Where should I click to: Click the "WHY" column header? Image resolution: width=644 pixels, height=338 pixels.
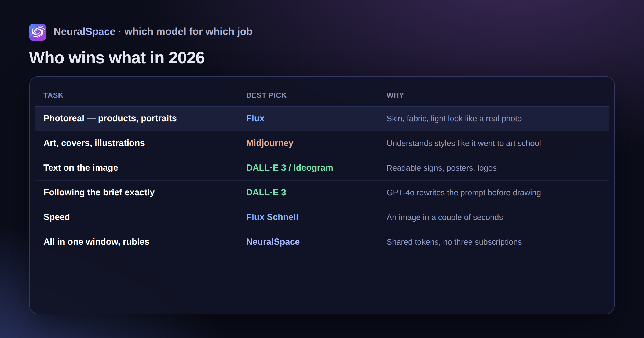click(395, 95)
